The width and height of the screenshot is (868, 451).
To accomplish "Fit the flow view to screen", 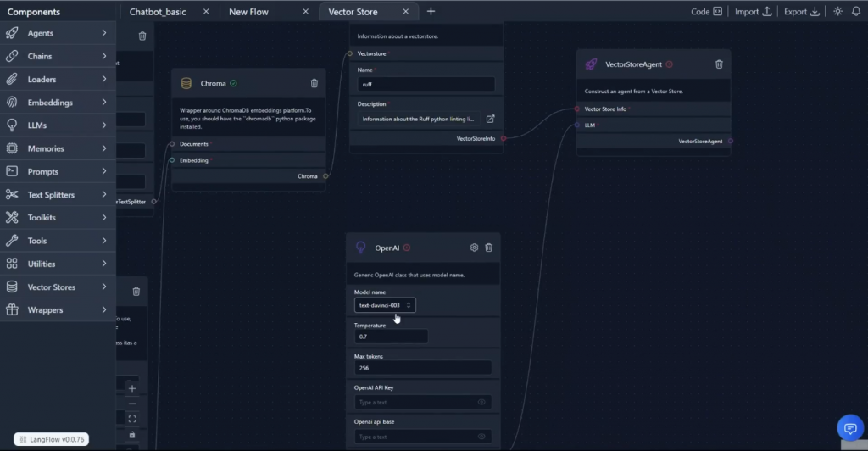I will point(131,419).
